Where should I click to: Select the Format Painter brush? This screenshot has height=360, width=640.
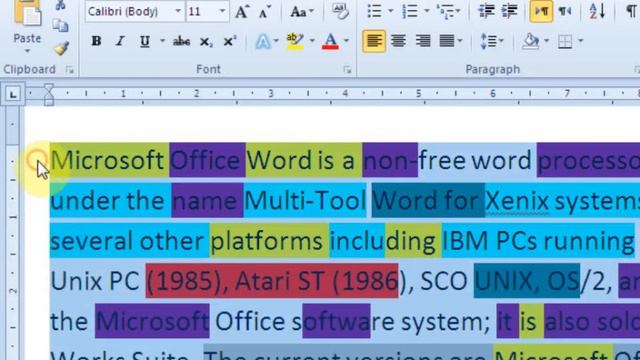point(62,48)
